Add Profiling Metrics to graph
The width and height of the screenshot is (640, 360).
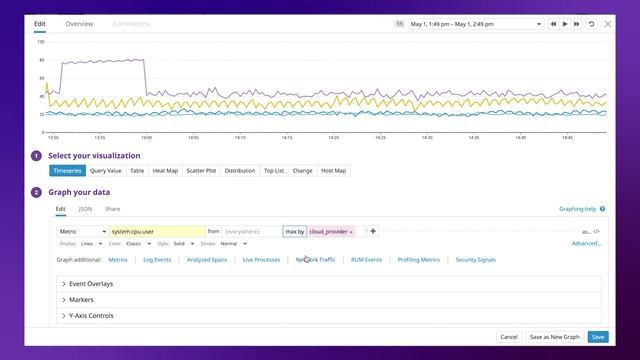(419, 260)
